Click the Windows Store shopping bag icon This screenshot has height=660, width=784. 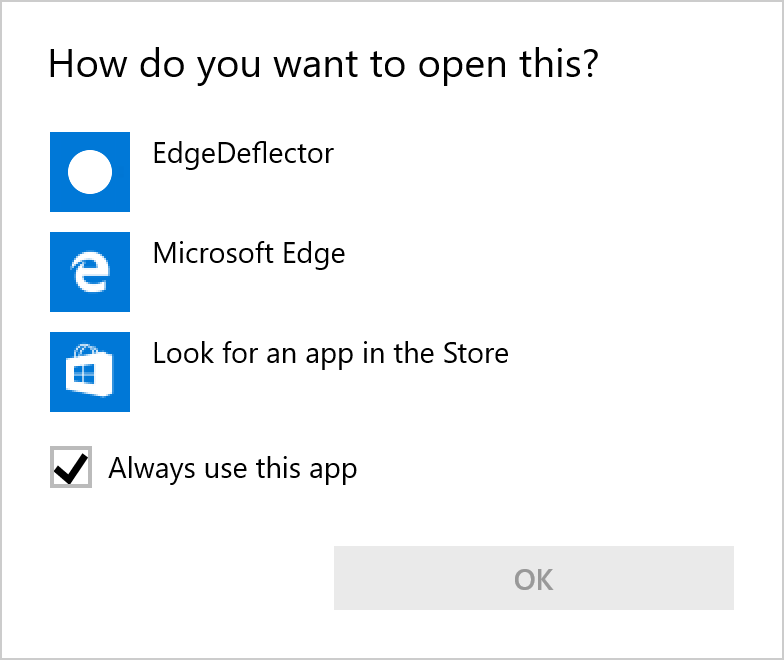pyautogui.click(x=90, y=370)
